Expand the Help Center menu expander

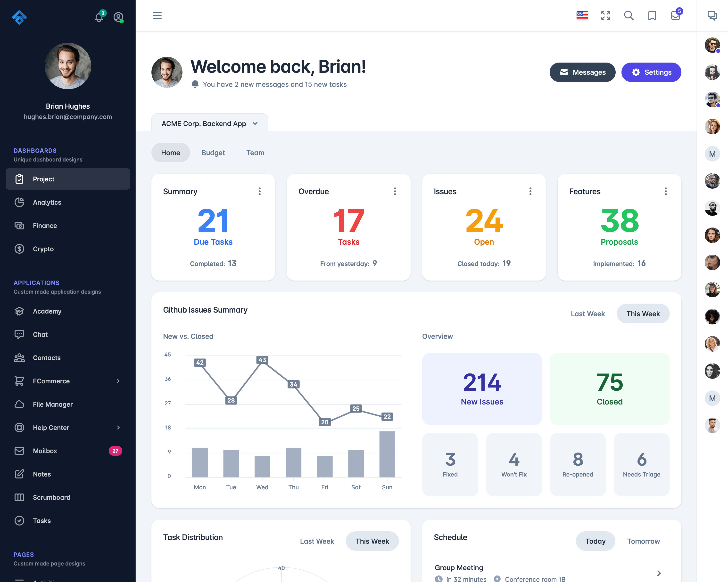[118, 428]
